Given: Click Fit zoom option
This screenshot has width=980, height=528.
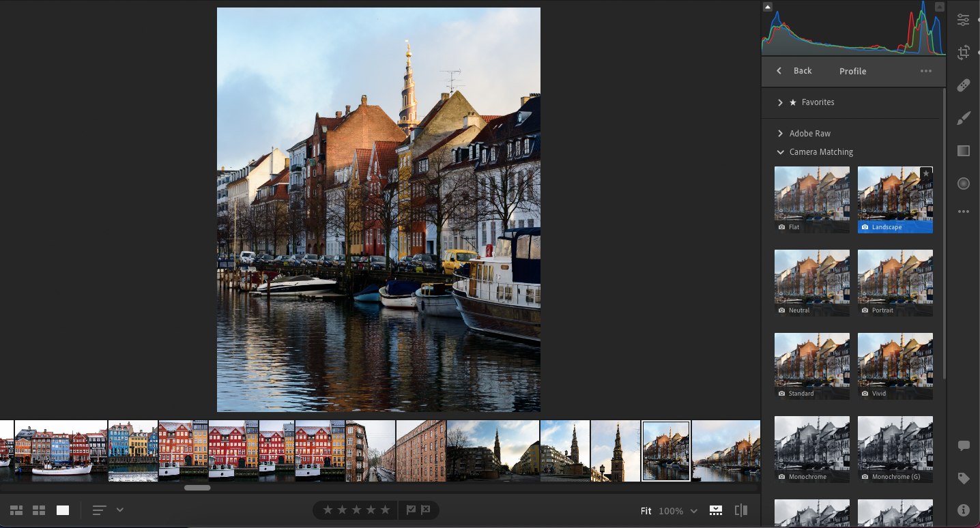Looking at the screenshot, I should tap(646, 511).
